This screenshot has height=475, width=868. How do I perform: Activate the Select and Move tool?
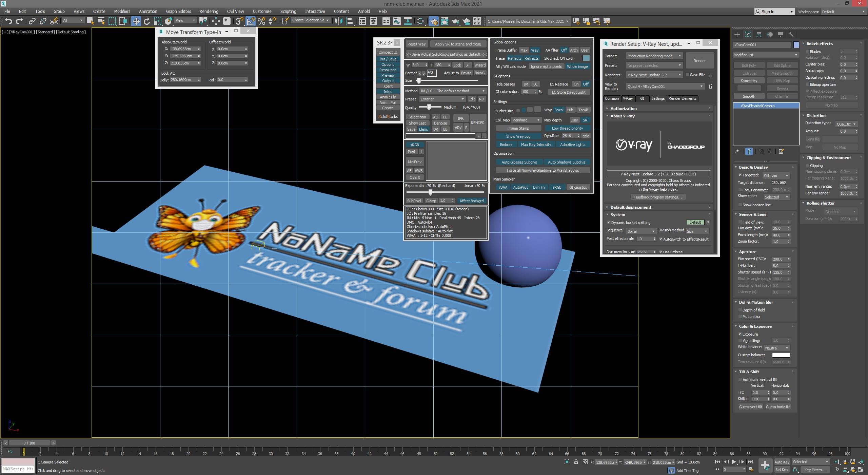tap(136, 21)
